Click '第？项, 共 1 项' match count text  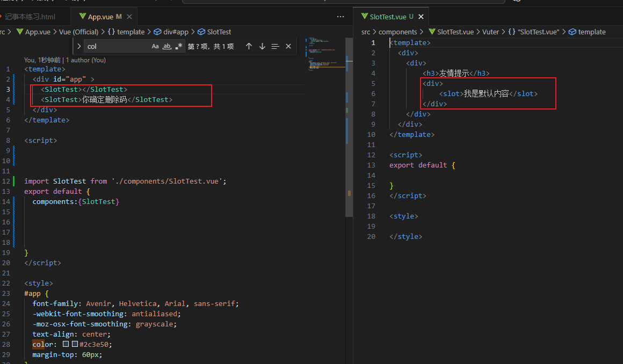211,47
